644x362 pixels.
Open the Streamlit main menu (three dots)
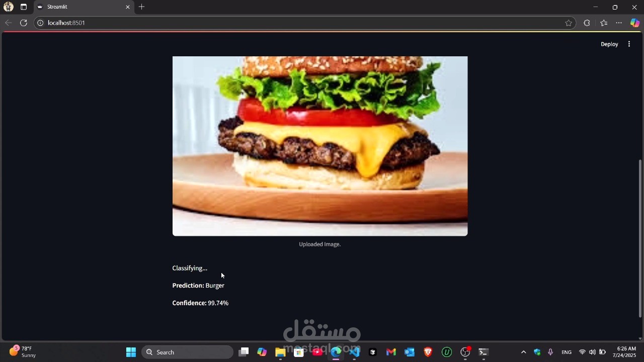(x=629, y=44)
